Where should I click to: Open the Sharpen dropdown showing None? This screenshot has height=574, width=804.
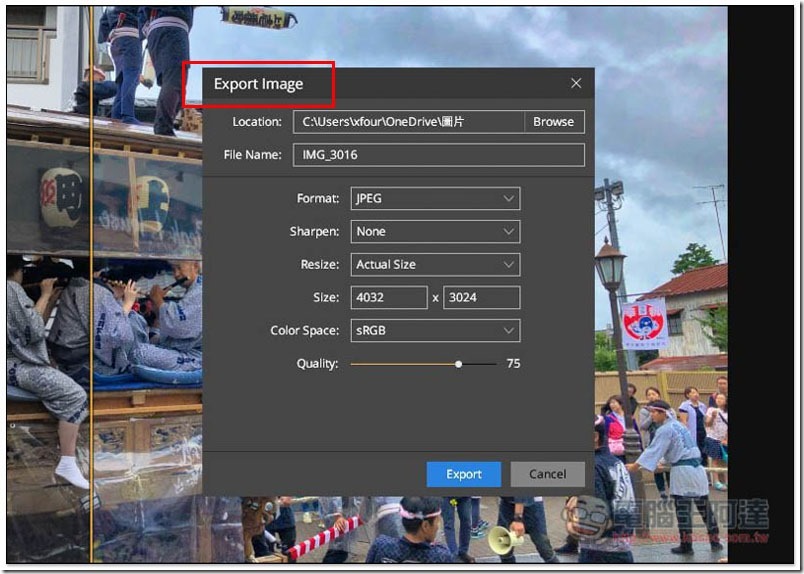click(x=435, y=231)
